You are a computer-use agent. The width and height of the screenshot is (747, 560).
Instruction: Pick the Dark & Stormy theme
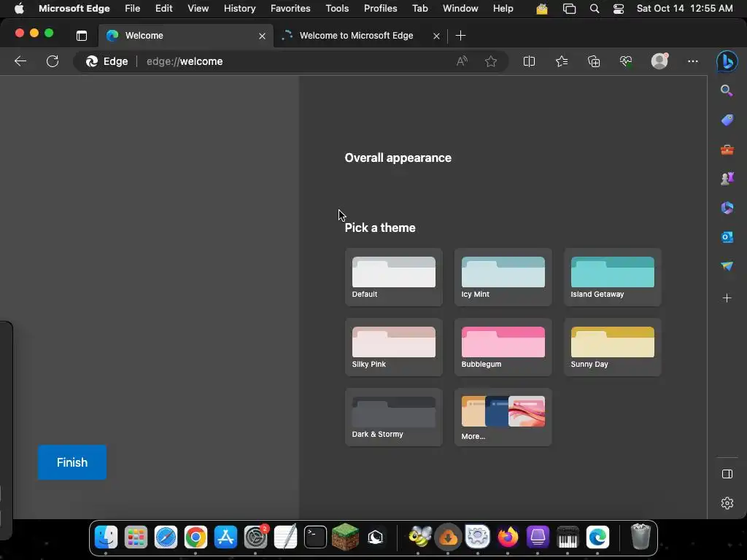click(x=393, y=417)
